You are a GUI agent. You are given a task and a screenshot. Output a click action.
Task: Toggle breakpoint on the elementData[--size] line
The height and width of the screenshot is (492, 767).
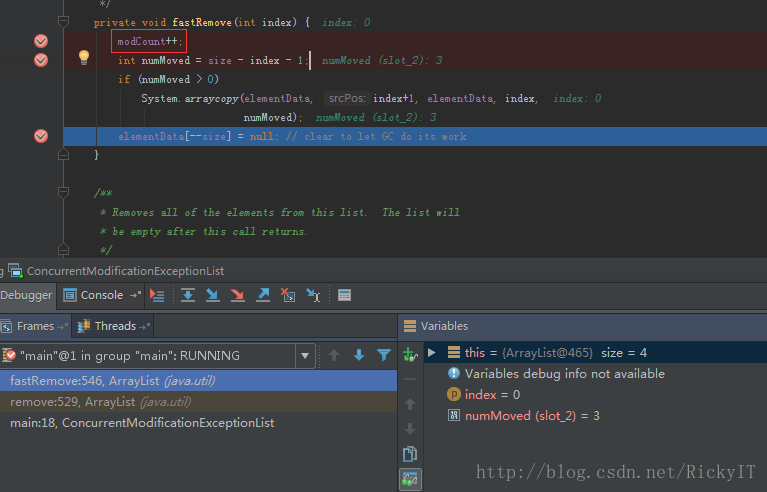click(x=41, y=136)
